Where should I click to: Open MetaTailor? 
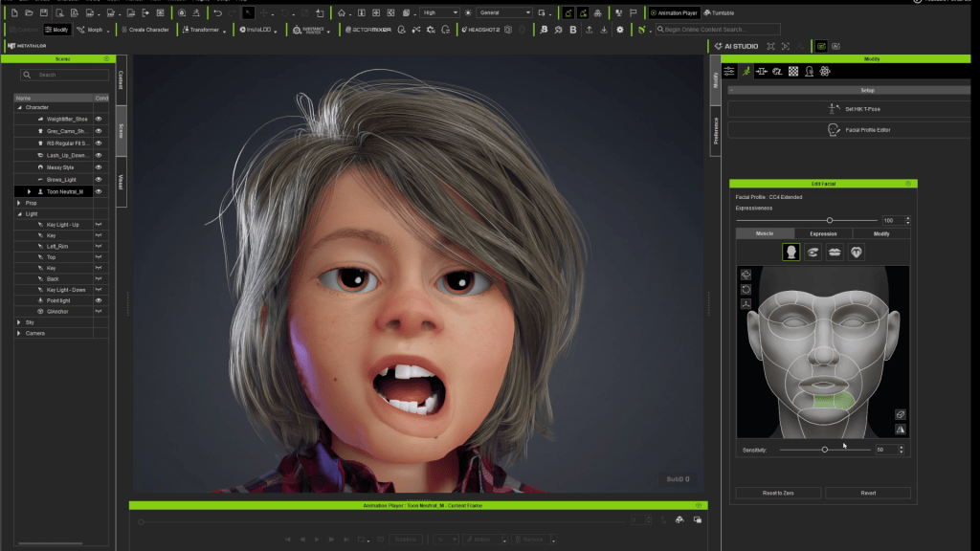[x=27, y=46]
